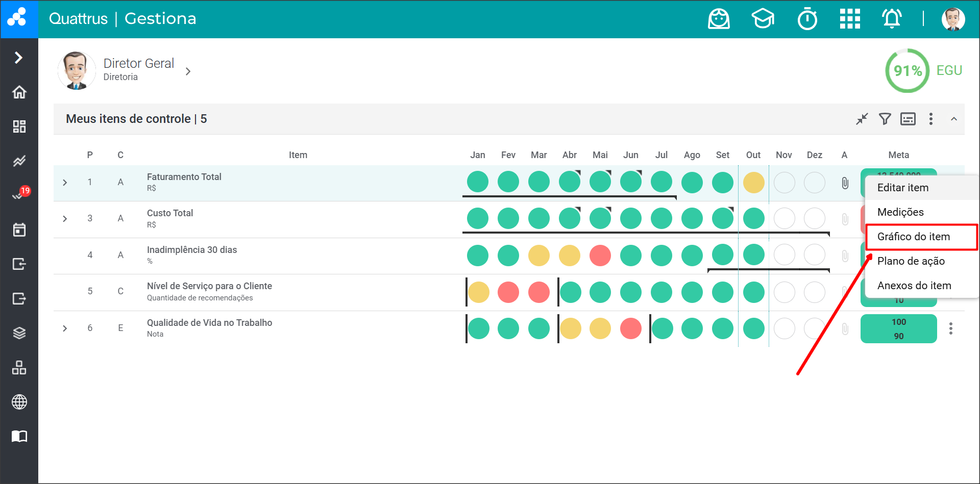980x484 pixels.
Task: Open the calendar icon in sidebar
Action: point(19,230)
